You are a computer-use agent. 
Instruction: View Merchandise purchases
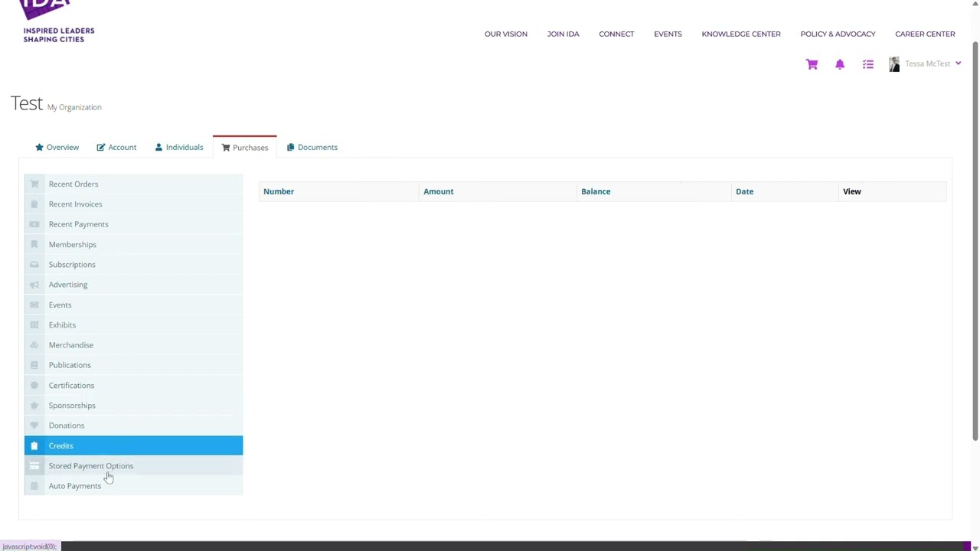click(133, 345)
